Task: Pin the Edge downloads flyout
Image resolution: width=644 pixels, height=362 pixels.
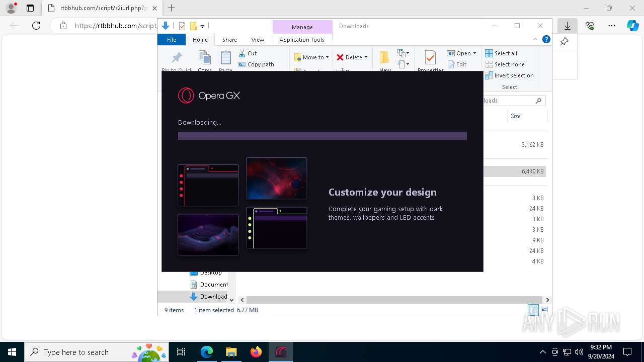Action: click(x=565, y=42)
